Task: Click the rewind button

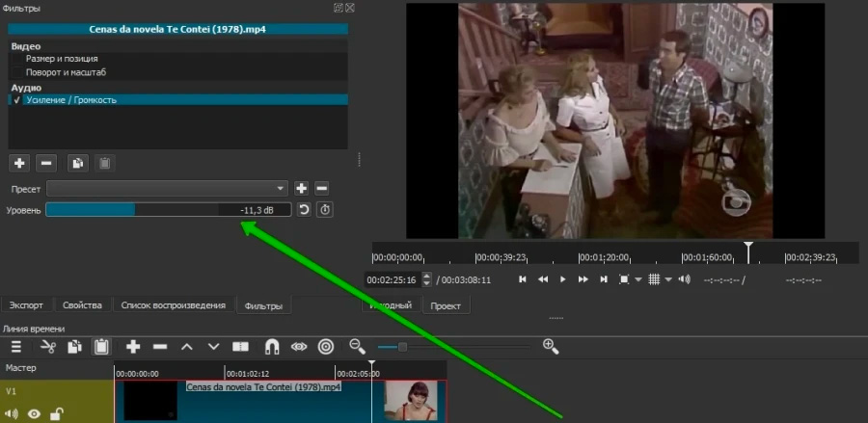Action: (x=543, y=279)
